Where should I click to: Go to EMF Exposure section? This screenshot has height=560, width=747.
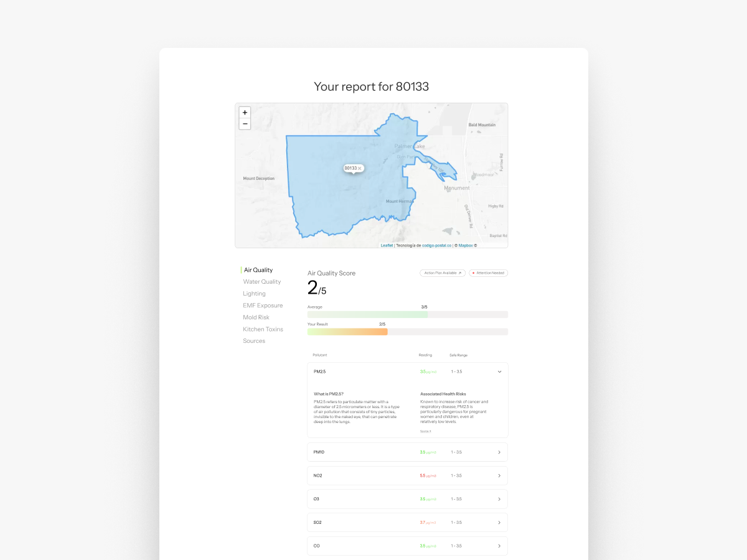[x=263, y=306]
